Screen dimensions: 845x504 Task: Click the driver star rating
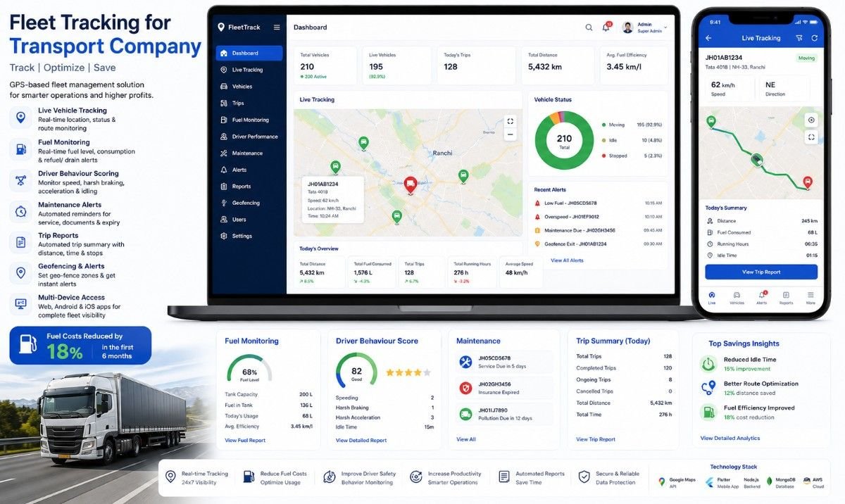pyautogui.click(x=408, y=372)
